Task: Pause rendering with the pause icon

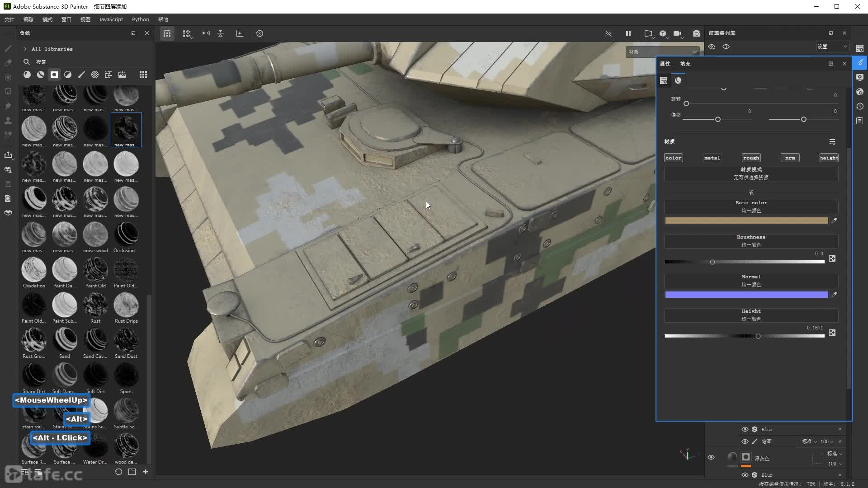Action: click(628, 33)
